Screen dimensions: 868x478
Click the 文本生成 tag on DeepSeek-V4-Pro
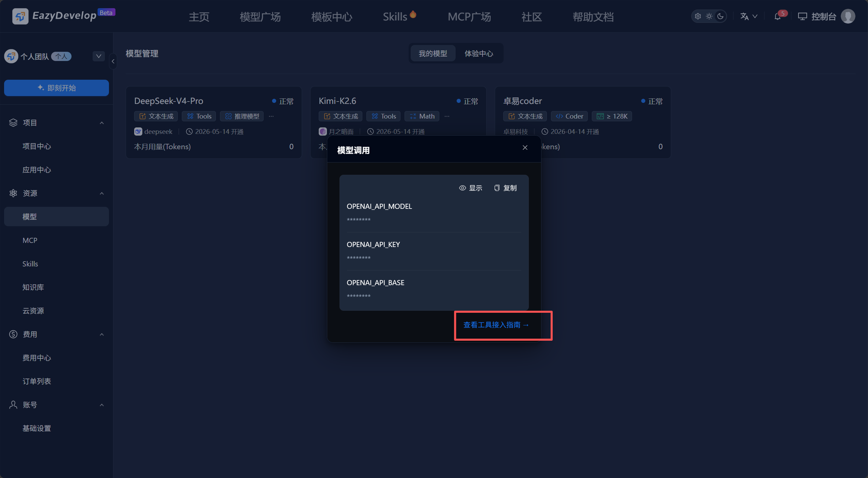pos(156,116)
